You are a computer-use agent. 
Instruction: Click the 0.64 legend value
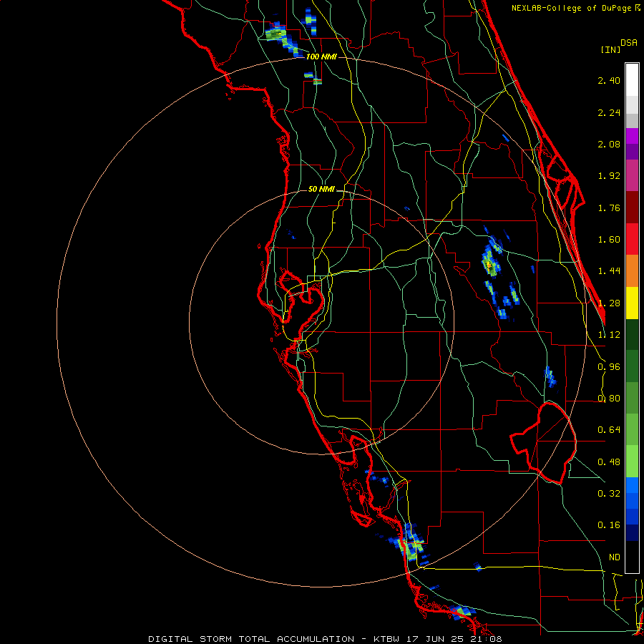coord(609,430)
